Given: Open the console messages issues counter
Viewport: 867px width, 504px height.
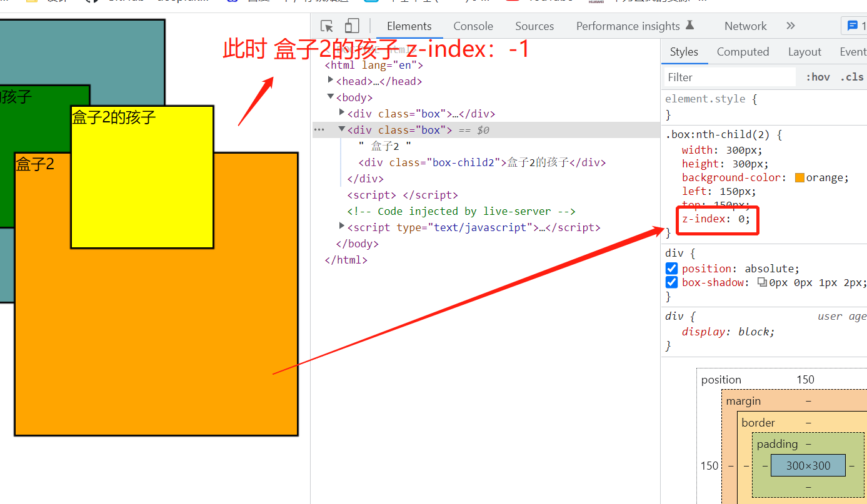Looking at the screenshot, I should 854,26.
